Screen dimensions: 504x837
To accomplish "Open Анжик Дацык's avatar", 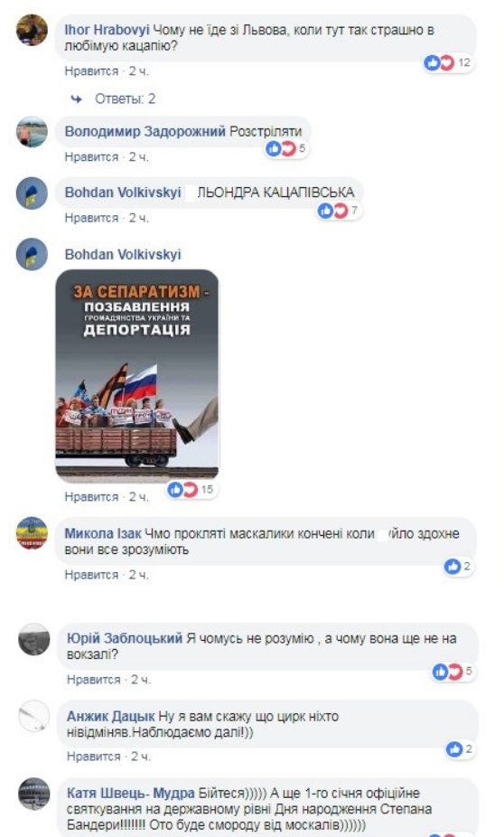I will (34, 716).
